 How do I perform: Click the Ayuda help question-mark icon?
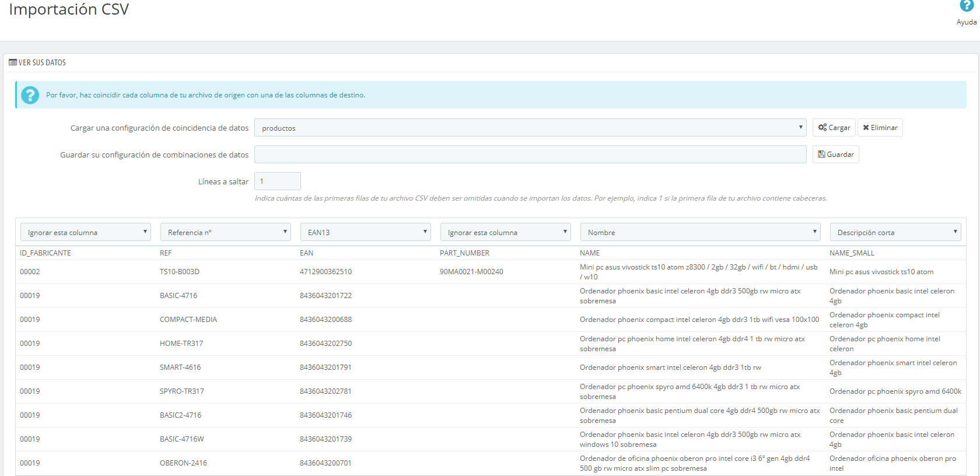[967, 6]
